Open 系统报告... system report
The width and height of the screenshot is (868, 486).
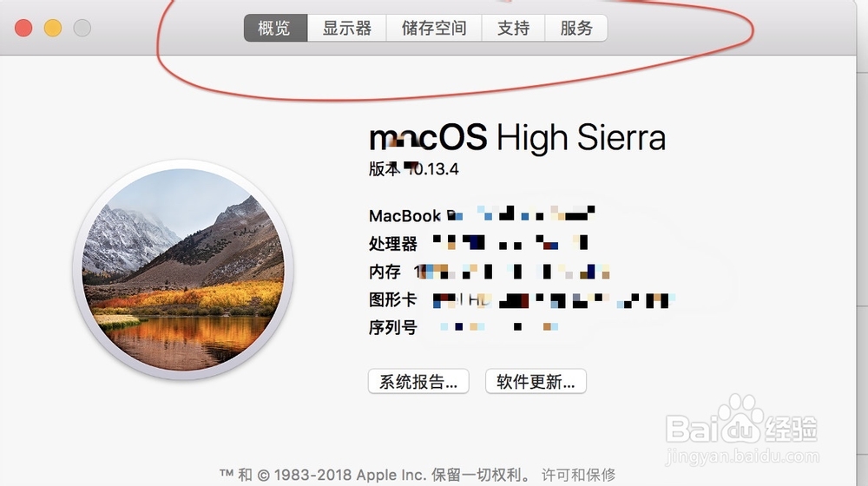point(418,381)
